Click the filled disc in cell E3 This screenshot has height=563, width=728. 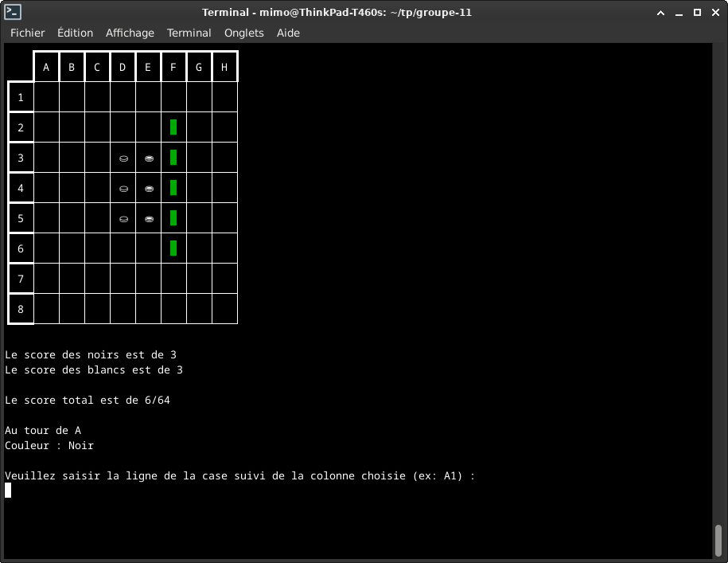pos(149,158)
